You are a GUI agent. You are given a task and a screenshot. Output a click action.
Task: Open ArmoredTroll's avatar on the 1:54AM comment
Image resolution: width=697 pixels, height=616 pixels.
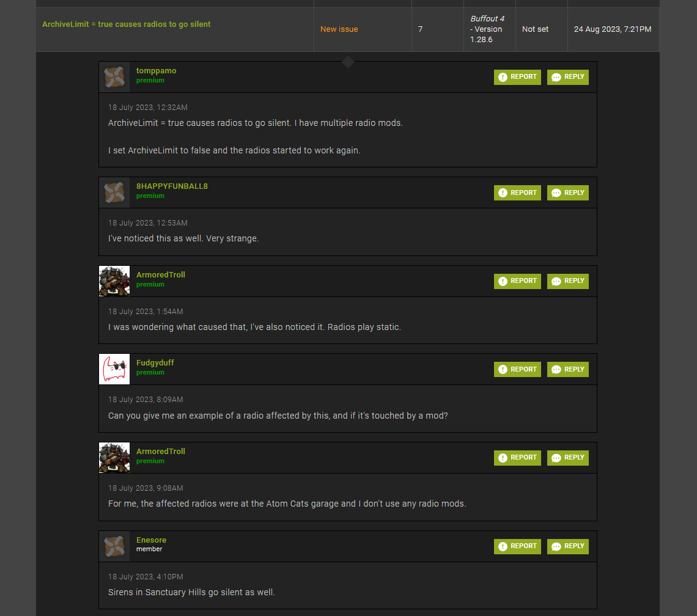click(x=114, y=281)
